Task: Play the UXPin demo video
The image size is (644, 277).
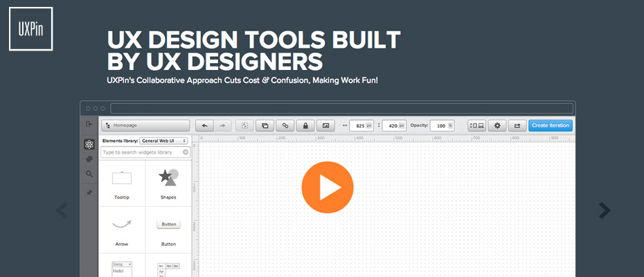Action: (x=327, y=187)
